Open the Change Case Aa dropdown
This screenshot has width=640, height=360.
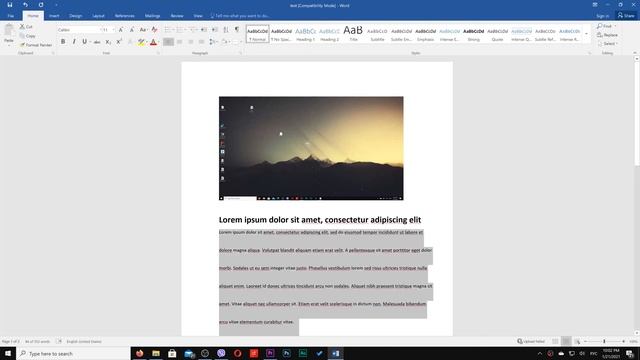(x=143, y=30)
